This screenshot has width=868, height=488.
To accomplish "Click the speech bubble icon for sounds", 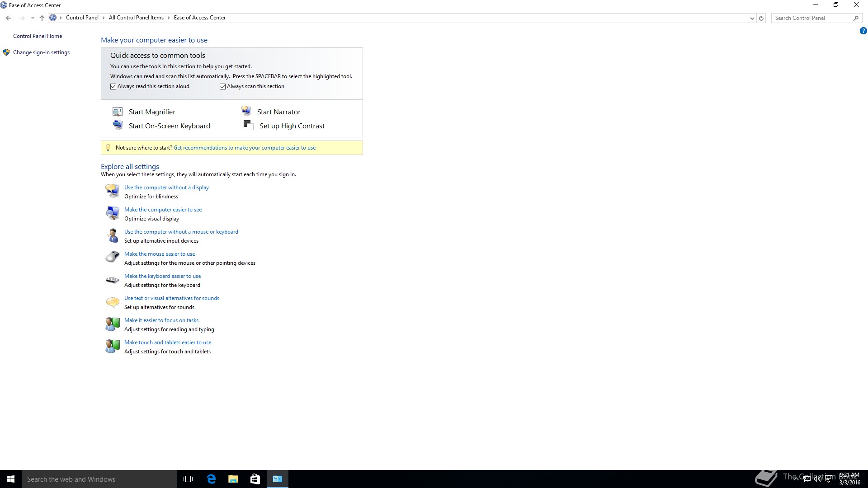I will pyautogui.click(x=112, y=302).
